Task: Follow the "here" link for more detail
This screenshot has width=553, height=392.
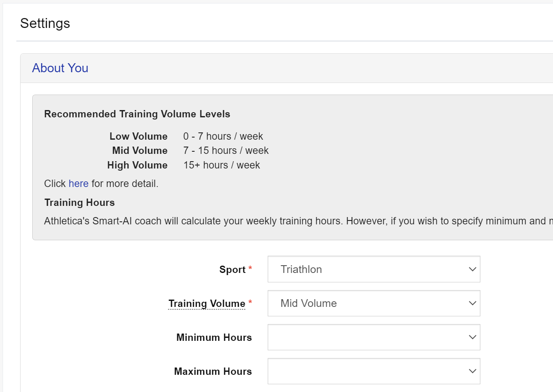Action: (78, 184)
